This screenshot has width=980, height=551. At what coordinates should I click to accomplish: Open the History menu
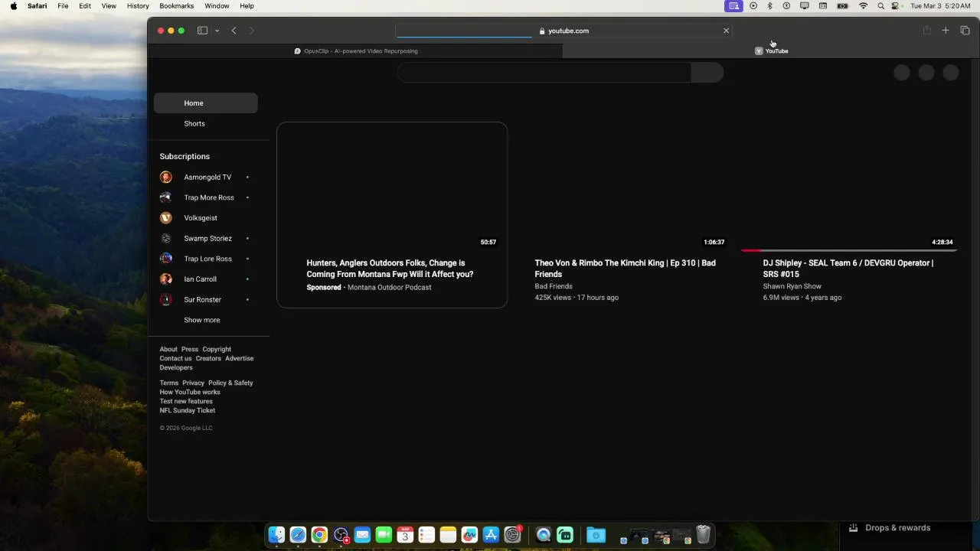click(138, 5)
